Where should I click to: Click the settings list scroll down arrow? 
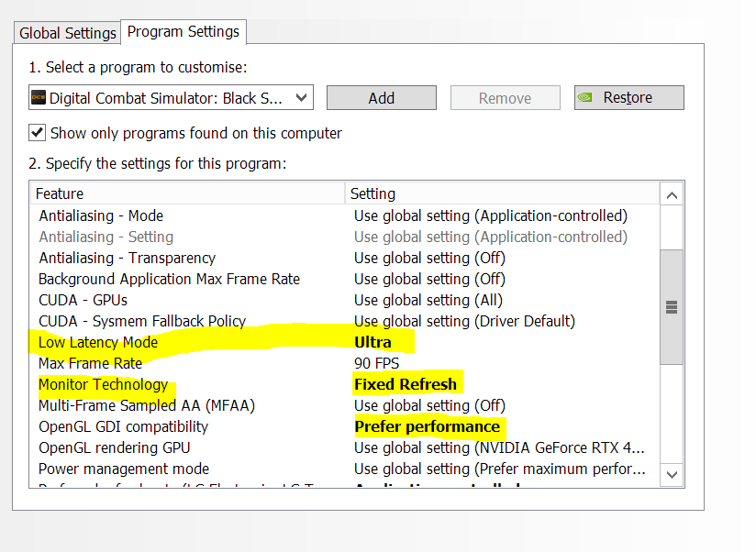point(672,475)
